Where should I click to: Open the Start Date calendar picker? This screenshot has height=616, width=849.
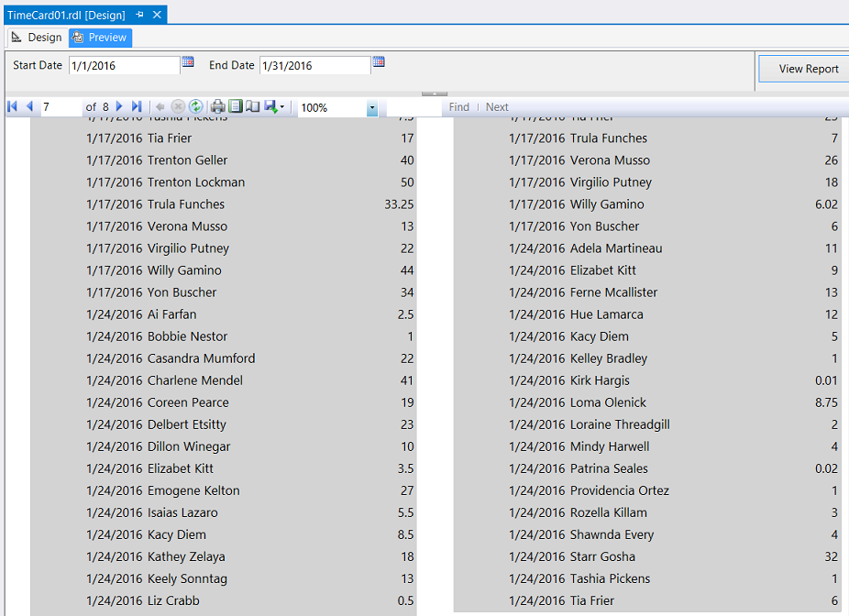tap(188, 62)
